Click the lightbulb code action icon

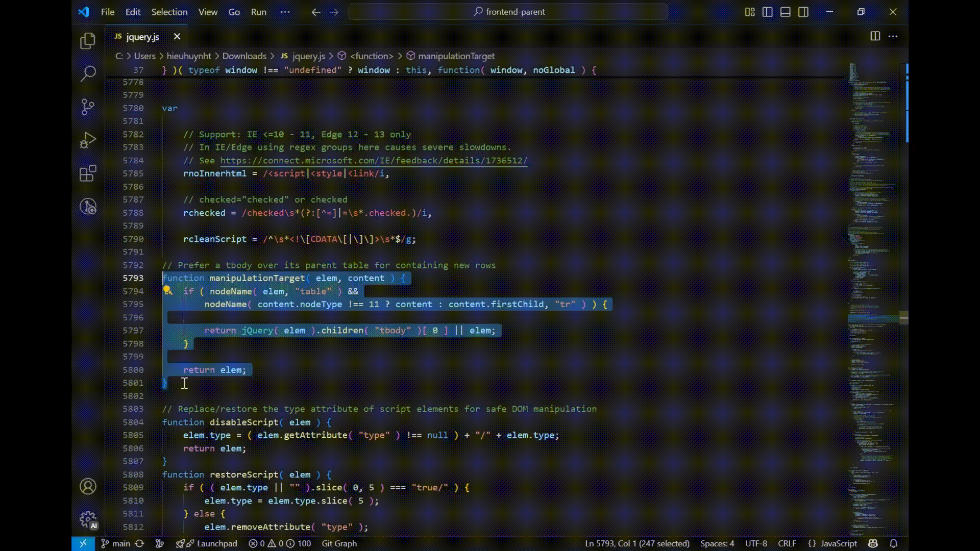point(167,291)
